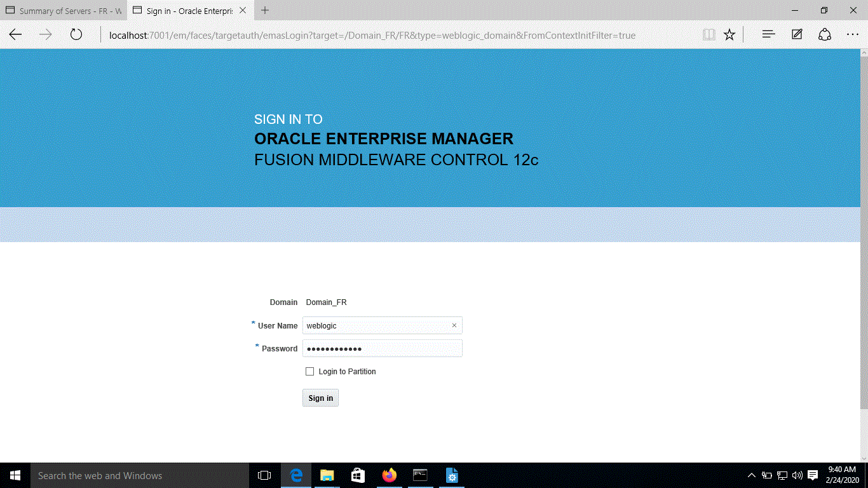Open Firefox from the taskbar

[389, 475]
